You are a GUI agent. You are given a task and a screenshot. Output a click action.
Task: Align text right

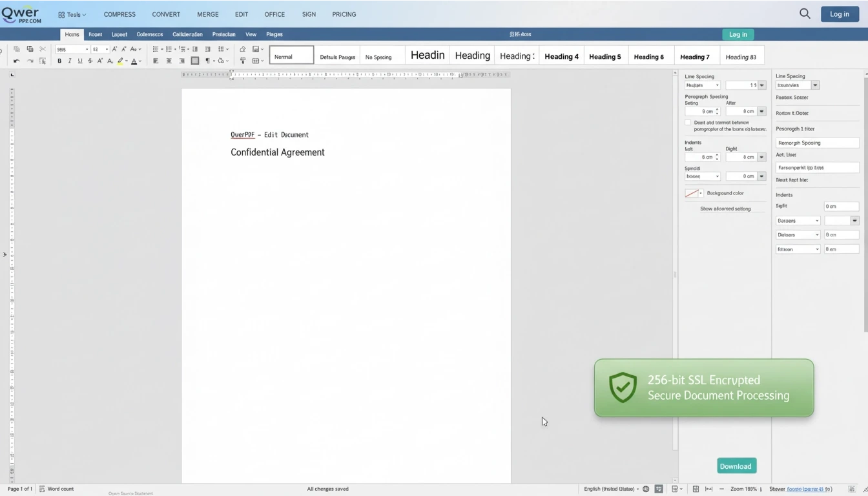(181, 61)
